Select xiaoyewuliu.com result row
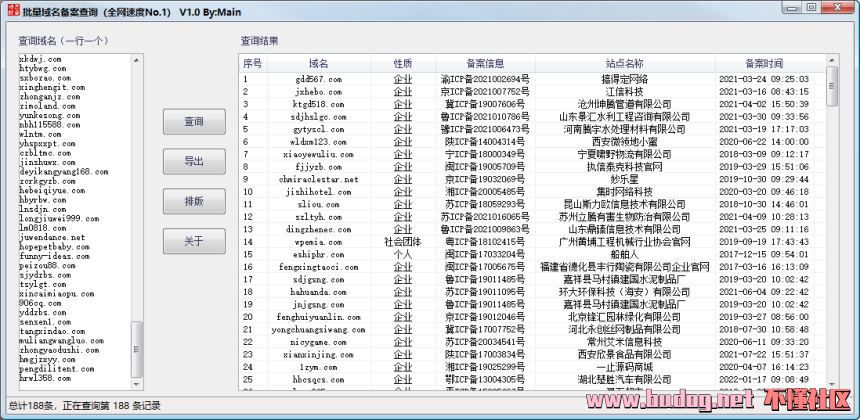 (x=531, y=154)
